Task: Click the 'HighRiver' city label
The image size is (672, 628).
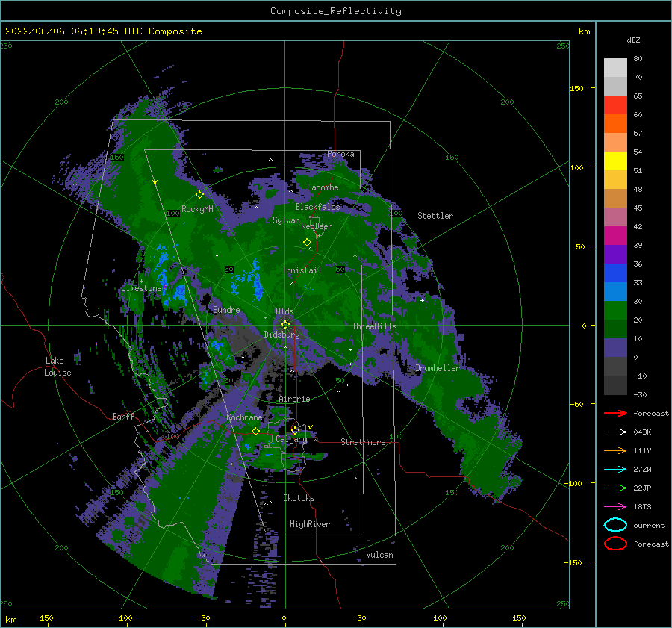Action: point(310,524)
